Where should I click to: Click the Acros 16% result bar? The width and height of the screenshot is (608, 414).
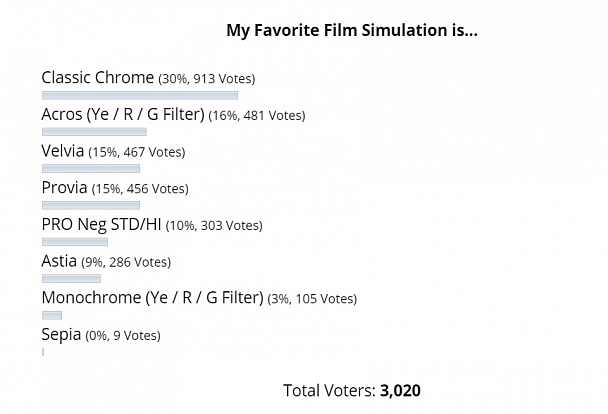pos(94,132)
